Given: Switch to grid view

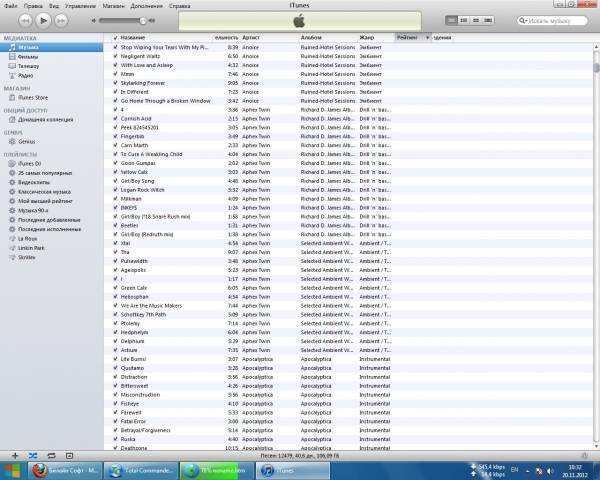Looking at the screenshot, I should 476,20.
